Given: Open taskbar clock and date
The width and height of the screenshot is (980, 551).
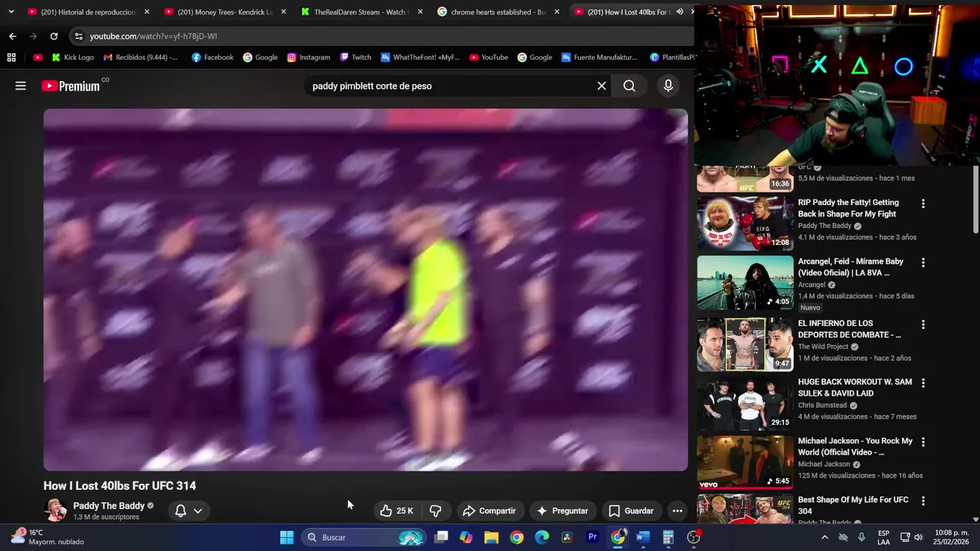Looking at the screenshot, I should coord(952,537).
